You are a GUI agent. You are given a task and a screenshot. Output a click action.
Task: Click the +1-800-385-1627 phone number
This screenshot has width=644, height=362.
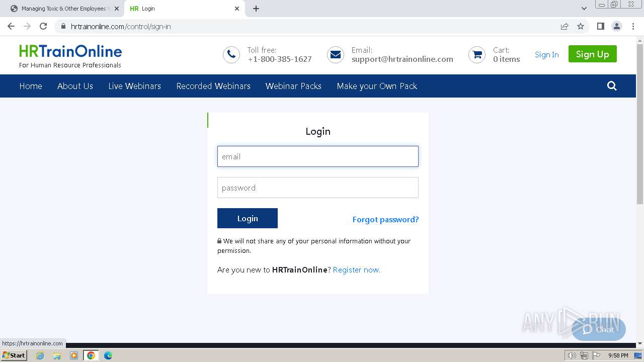280,59
